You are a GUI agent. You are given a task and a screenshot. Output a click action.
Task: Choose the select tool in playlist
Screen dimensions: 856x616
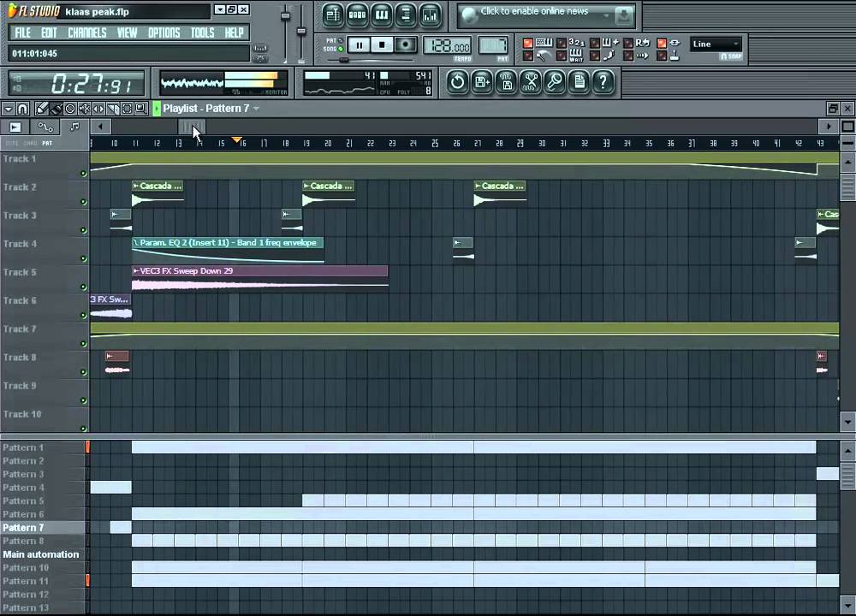[x=127, y=109]
